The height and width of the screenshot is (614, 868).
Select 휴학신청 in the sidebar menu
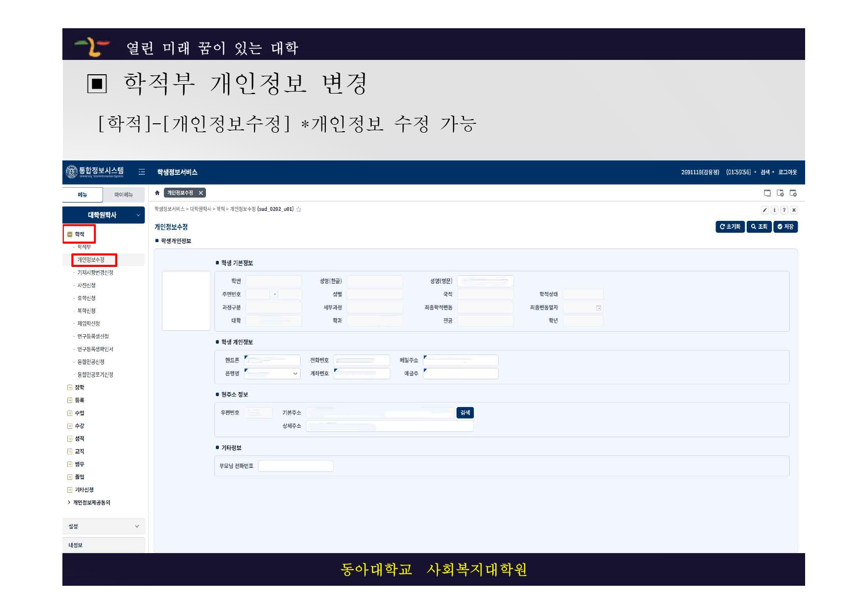click(x=86, y=298)
